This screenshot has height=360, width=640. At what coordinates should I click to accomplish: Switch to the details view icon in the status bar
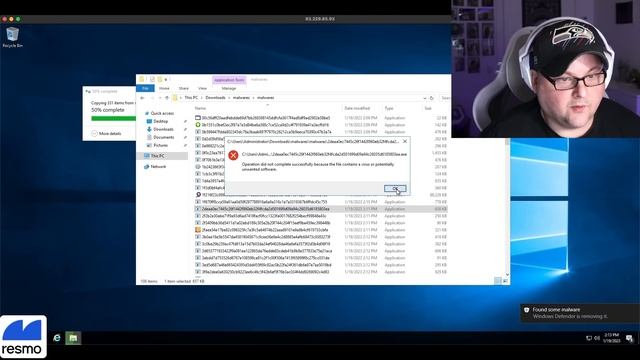(498, 281)
